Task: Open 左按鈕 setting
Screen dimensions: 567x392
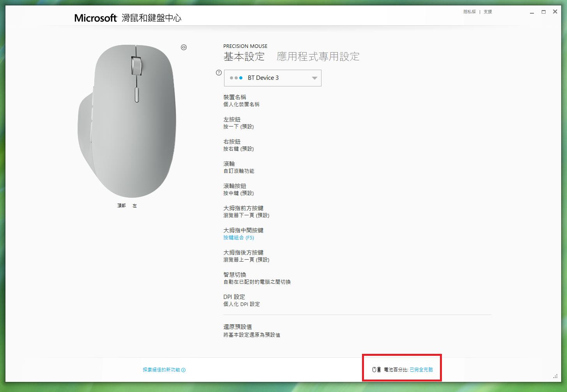Action: coord(238,123)
